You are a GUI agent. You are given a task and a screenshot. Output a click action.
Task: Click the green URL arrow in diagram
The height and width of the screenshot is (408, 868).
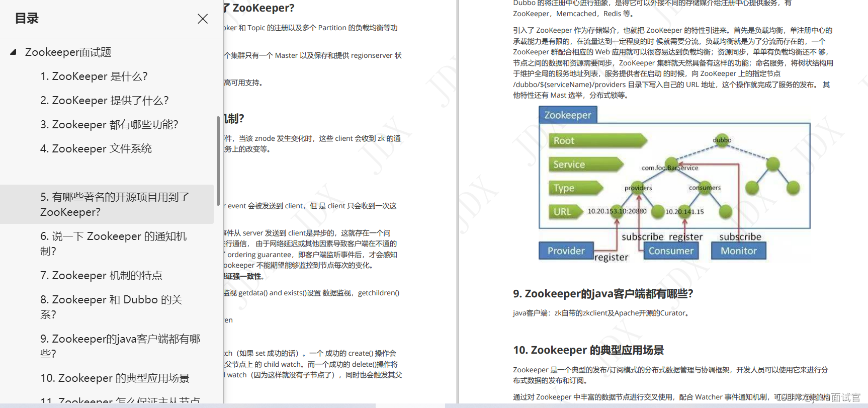click(565, 212)
